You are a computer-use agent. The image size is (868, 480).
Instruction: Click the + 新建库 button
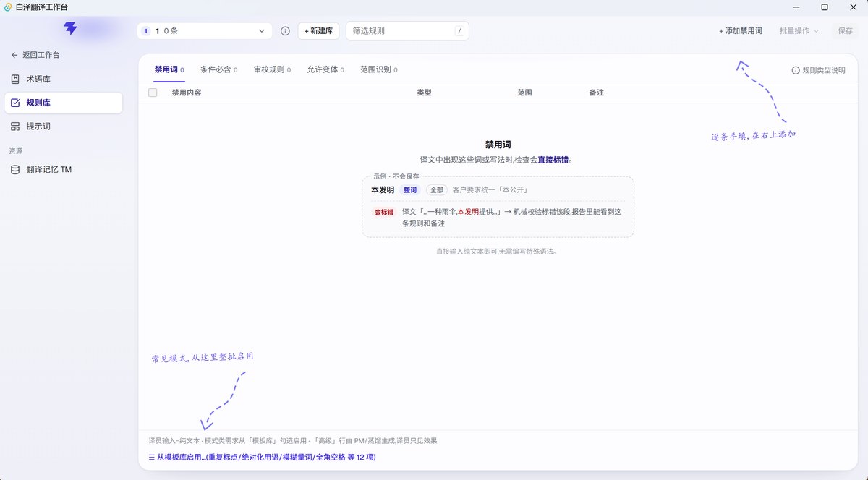[318, 31]
